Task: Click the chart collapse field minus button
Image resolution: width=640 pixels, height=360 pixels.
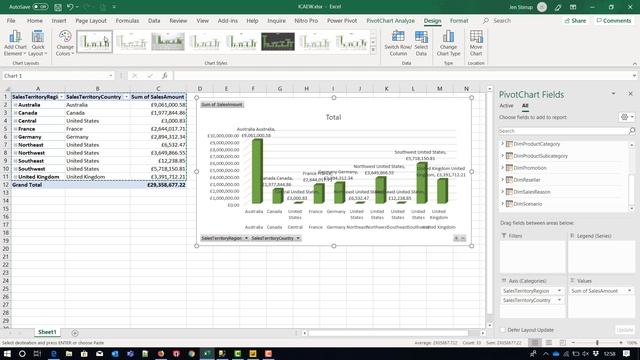Action: click(x=463, y=238)
